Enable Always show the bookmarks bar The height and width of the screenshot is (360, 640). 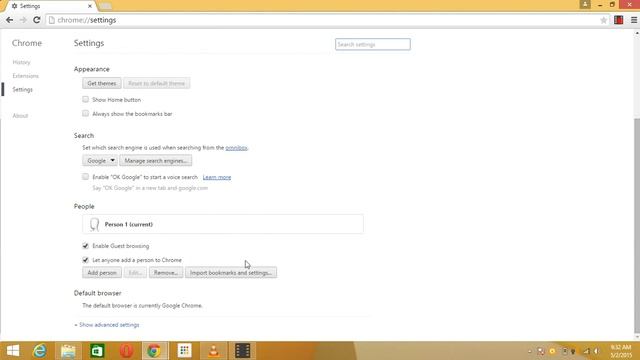point(85,113)
